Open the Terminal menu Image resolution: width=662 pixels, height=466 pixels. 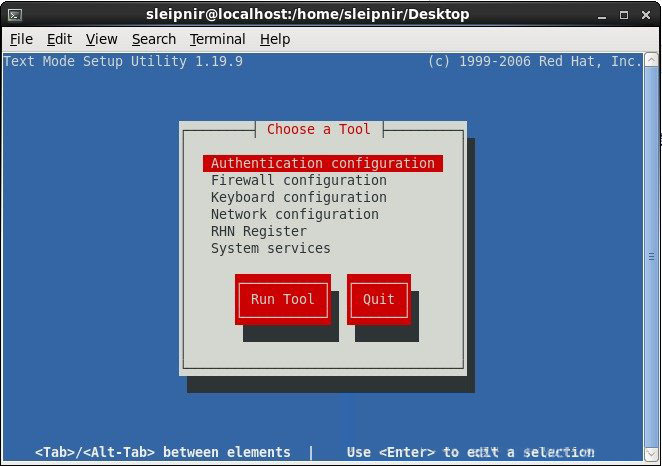point(217,39)
